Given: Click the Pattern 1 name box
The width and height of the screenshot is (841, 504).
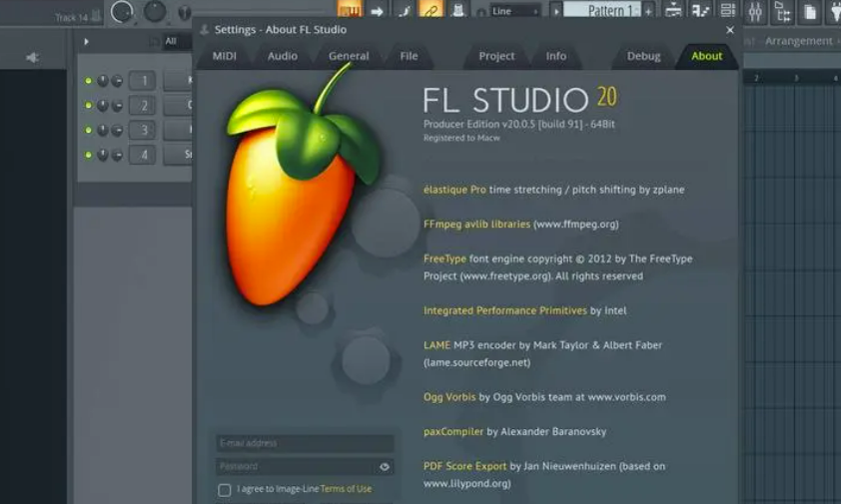Looking at the screenshot, I should point(603,10).
